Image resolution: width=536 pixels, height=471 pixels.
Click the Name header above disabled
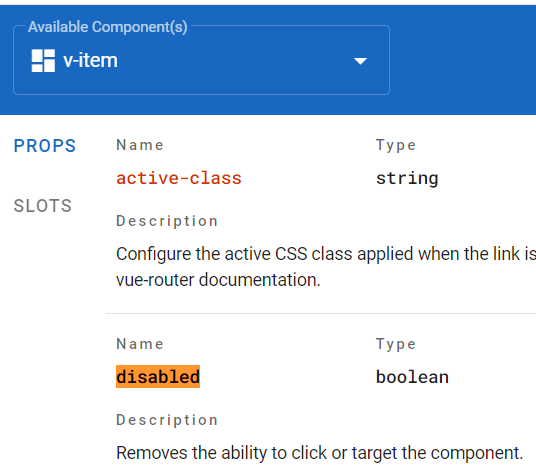click(140, 344)
